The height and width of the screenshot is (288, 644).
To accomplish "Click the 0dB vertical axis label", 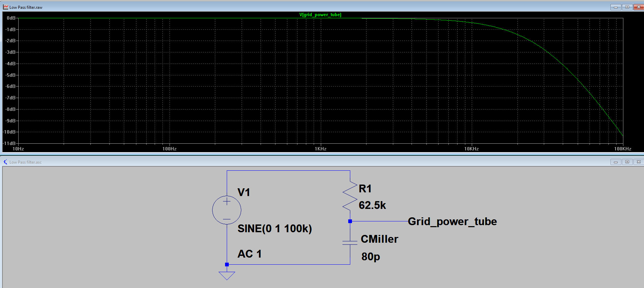I will click(11, 18).
